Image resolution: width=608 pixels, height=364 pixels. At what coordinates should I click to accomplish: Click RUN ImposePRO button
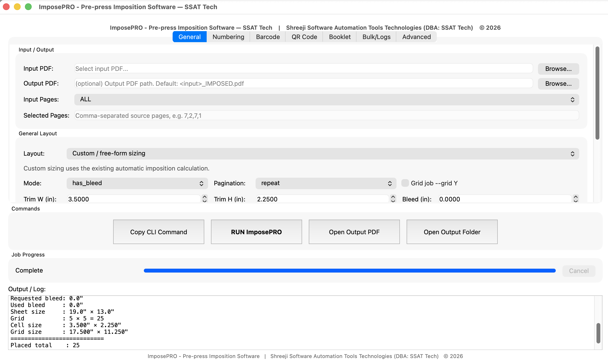pos(256,232)
